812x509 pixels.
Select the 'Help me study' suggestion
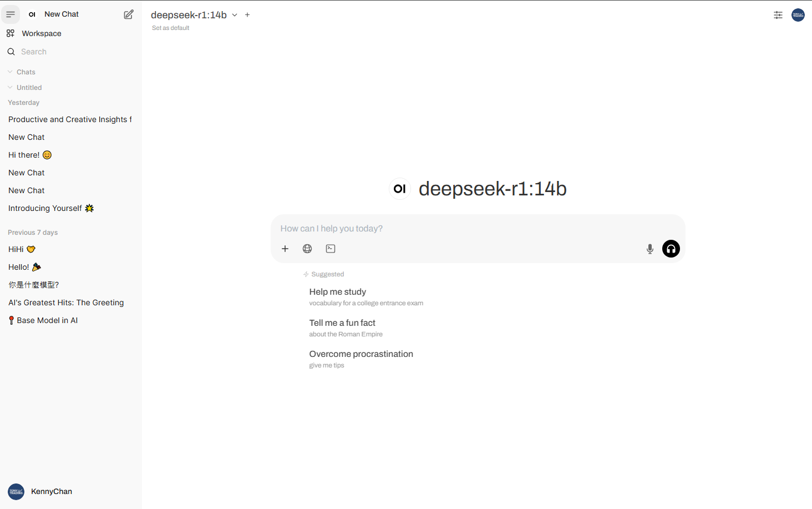(366, 297)
